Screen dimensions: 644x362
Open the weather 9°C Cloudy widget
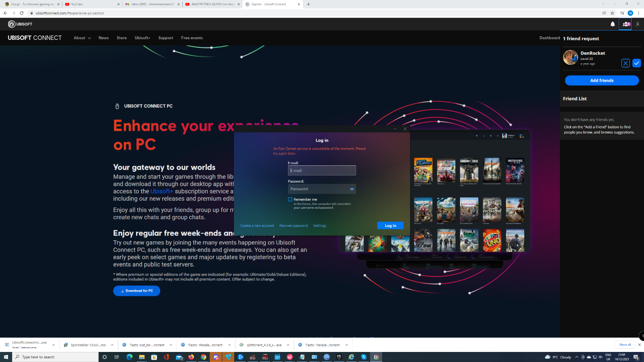tap(558, 357)
